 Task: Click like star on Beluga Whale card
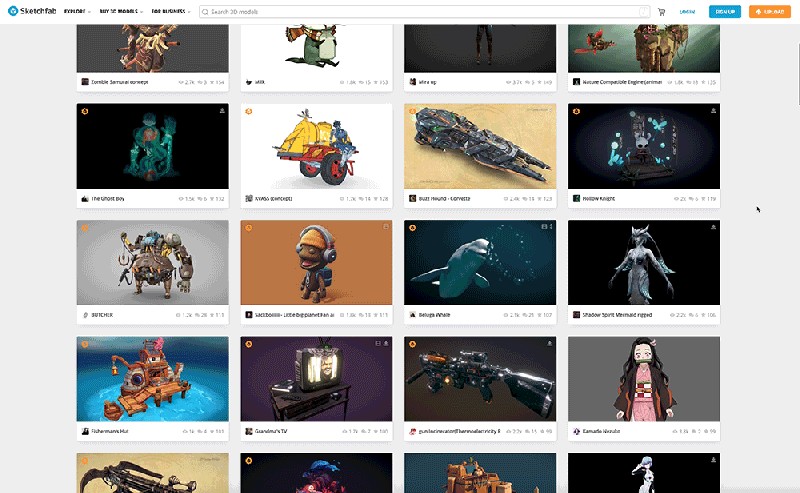(x=540, y=315)
